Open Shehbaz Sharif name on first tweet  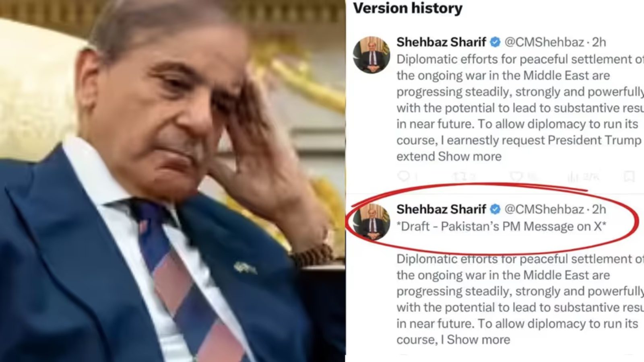442,42
